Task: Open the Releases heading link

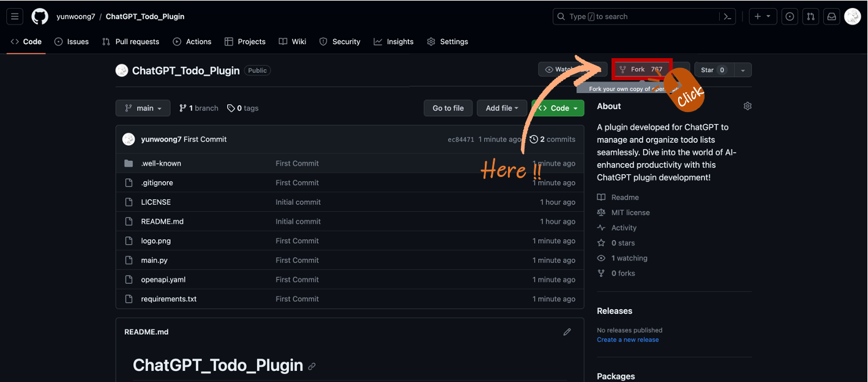Action: [615, 311]
